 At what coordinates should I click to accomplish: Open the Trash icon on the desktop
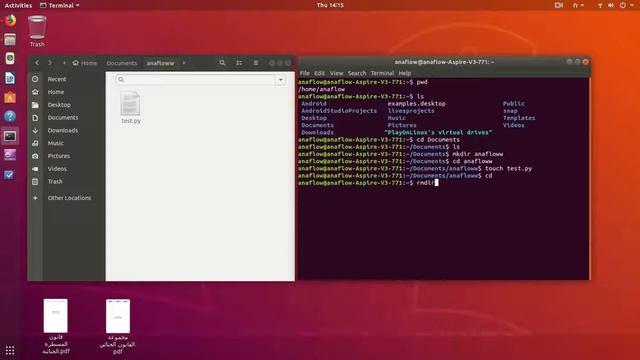37,31
